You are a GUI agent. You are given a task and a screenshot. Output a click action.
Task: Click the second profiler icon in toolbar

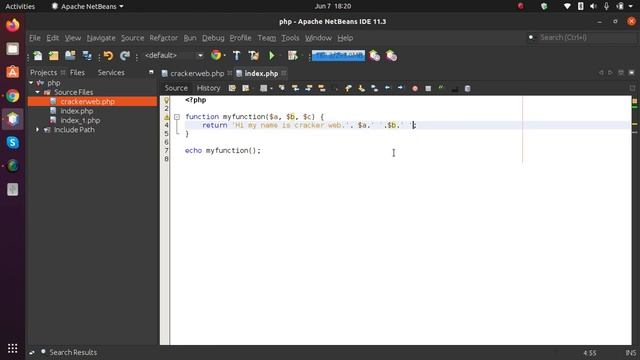pos(391,56)
